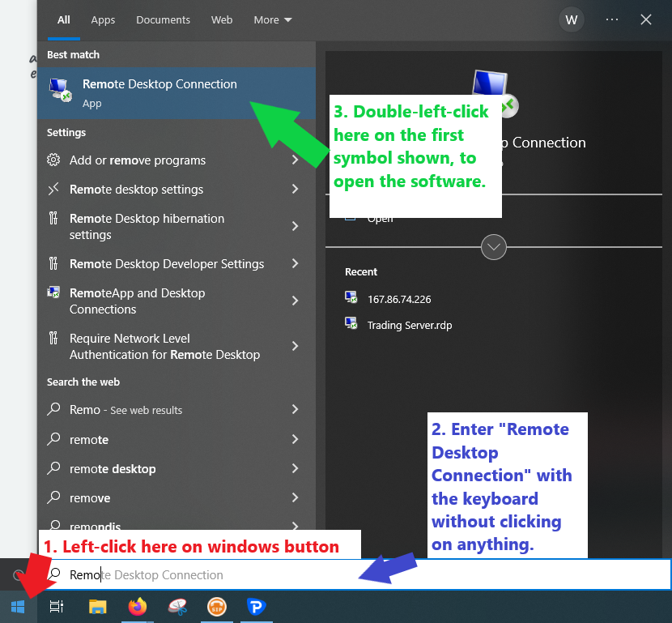672x623 pixels.
Task: Click the Remote Desktop Developer Settings icon
Action: point(53,263)
